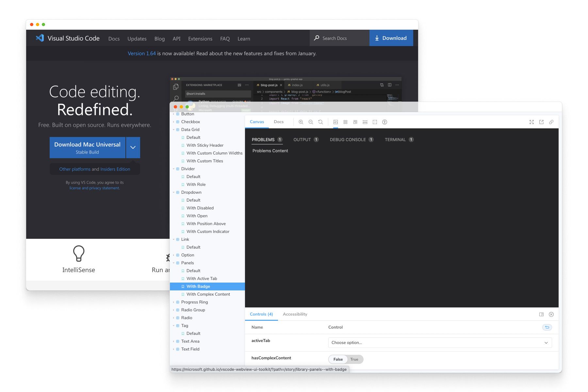
Task: Copy the canvas link
Action: coord(551,122)
